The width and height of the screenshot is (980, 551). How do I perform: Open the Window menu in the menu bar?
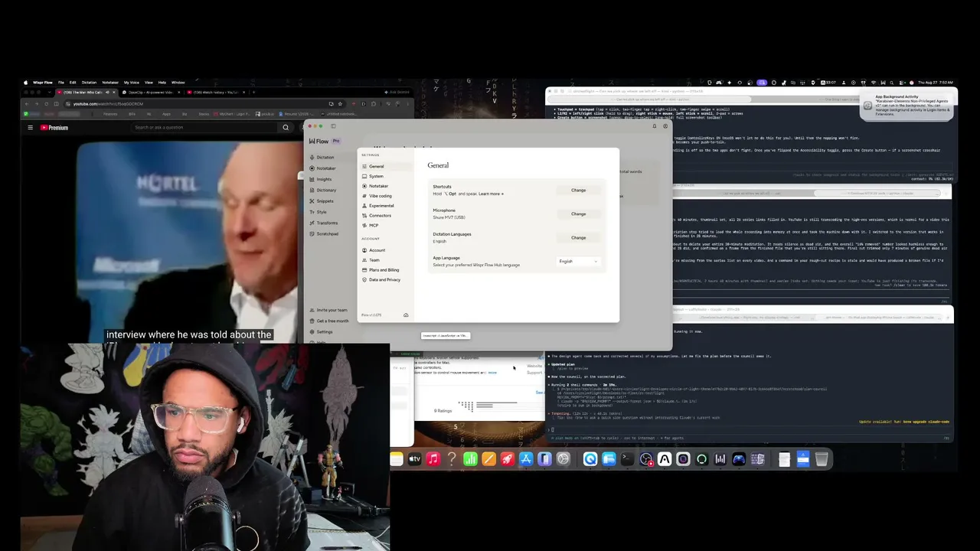(178, 83)
